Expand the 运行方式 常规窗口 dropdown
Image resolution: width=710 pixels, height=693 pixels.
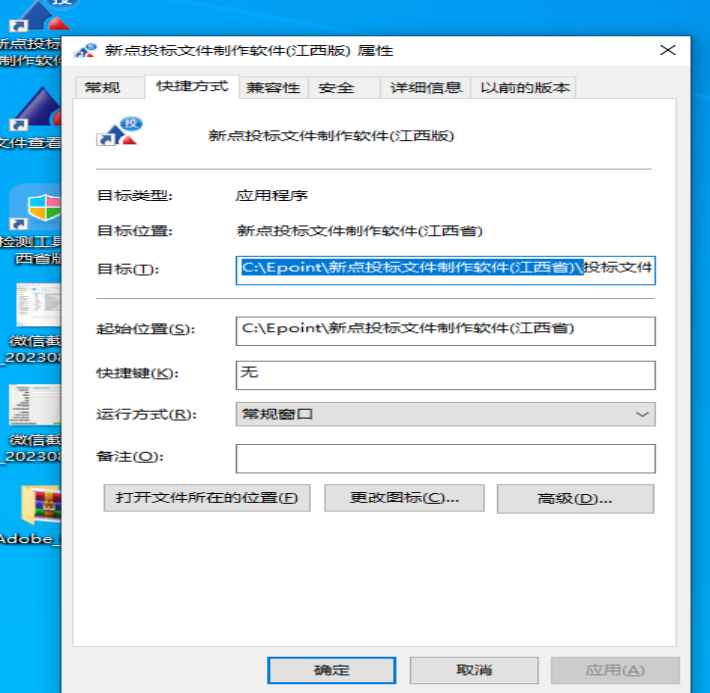tap(446, 414)
